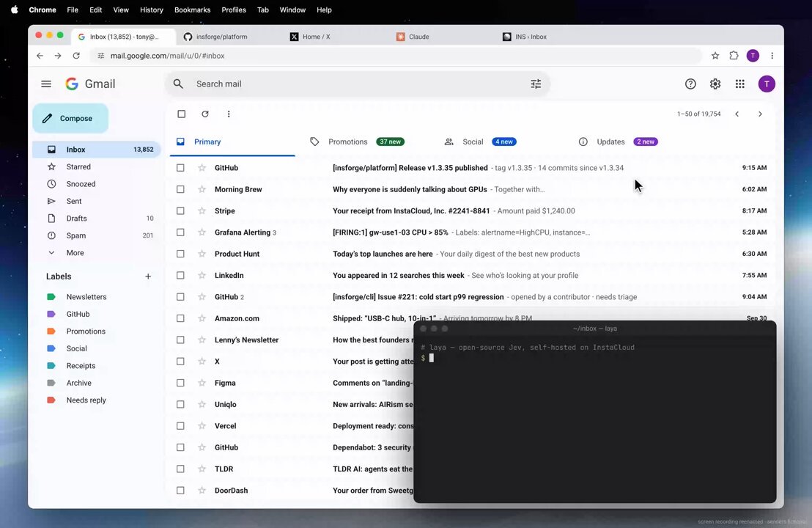Screen dimensions: 812x528
Task: Open the Bookmarks menu in menu bar
Action: coord(192,10)
